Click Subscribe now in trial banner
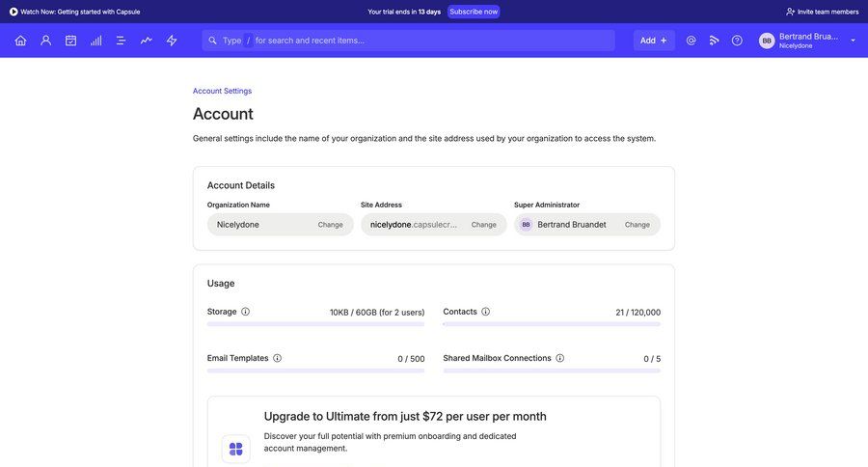Viewport: 868px width, 467px height. coord(474,12)
